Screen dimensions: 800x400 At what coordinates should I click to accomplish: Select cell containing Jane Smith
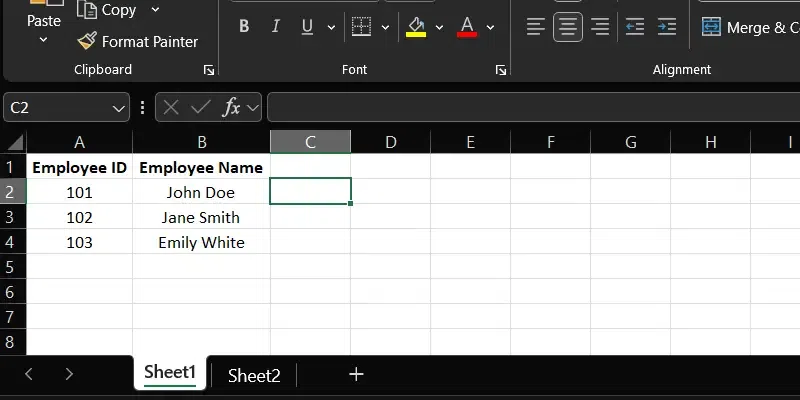tap(202, 217)
